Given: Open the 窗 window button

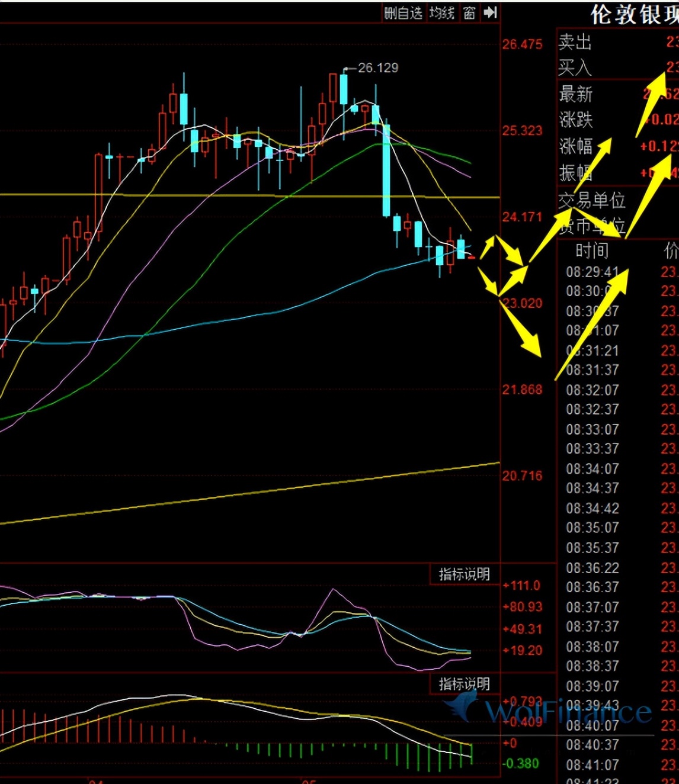Looking at the screenshot, I should 469,13.
